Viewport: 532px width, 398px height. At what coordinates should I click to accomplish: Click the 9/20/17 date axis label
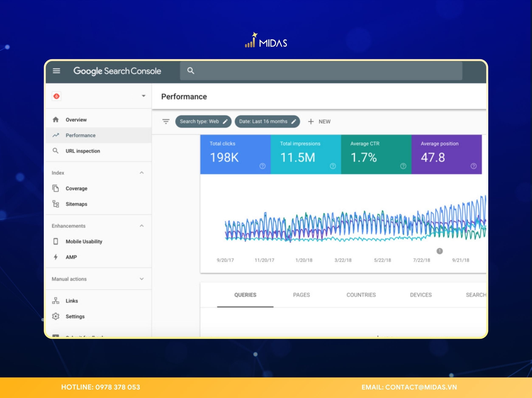[x=225, y=260]
